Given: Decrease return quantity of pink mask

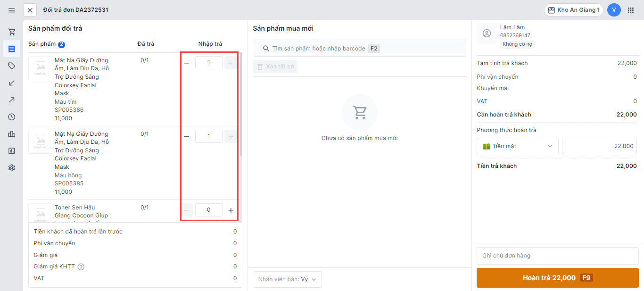Looking at the screenshot, I should point(187,137).
